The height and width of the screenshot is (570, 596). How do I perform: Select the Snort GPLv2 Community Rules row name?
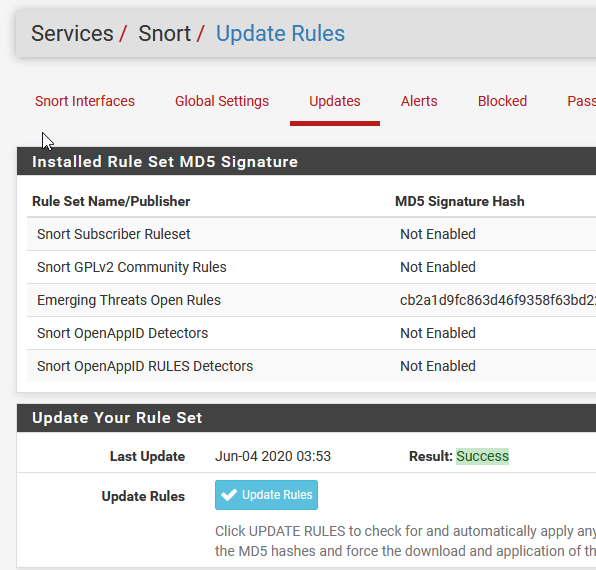(132, 267)
